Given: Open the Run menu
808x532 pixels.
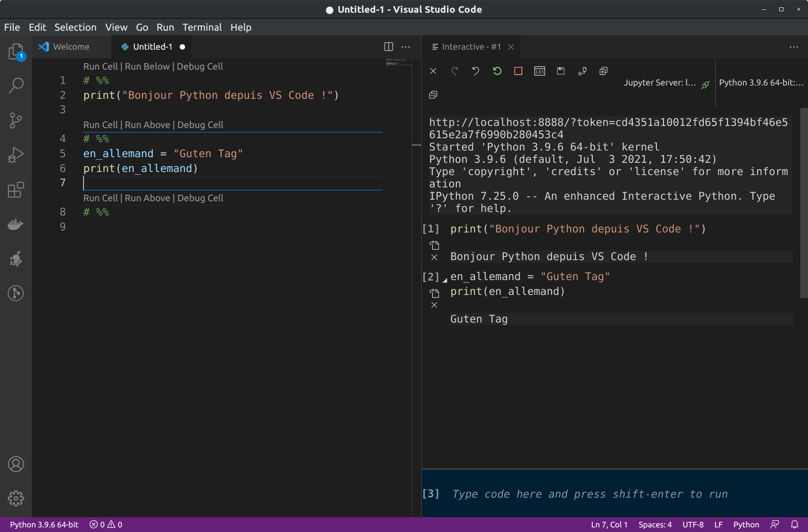Looking at the screenshot, I should point(165,27).
